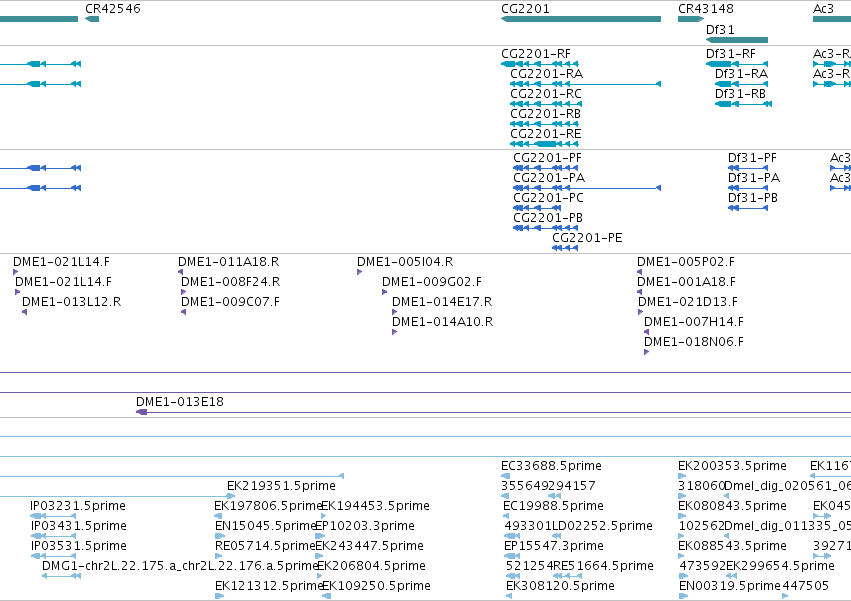Click the DME1-014A10.R label

[x=442, y=322]
